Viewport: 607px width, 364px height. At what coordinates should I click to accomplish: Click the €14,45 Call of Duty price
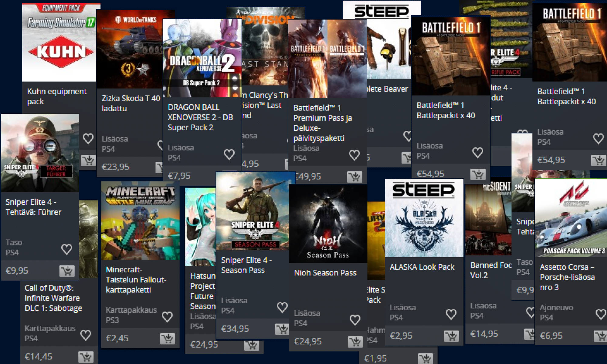(38, 356)
